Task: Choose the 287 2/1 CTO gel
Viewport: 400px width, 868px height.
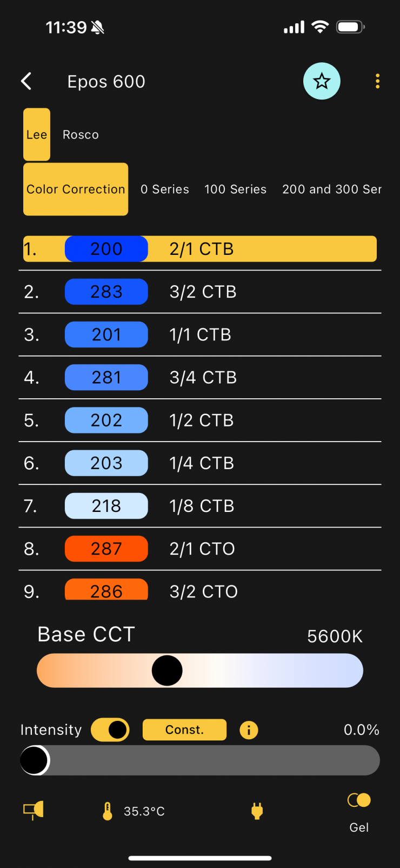Action: coord(200,549)
